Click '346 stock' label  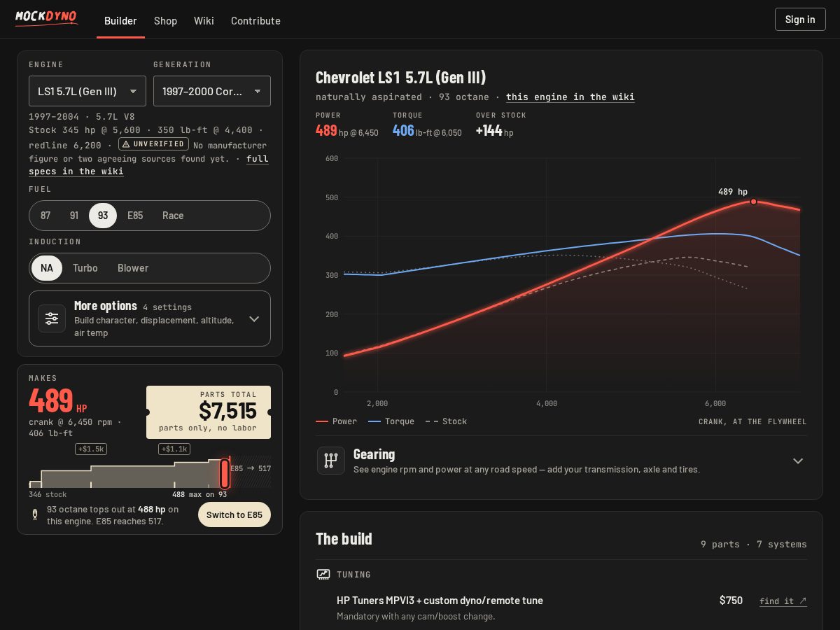click(x=48, y=494)
